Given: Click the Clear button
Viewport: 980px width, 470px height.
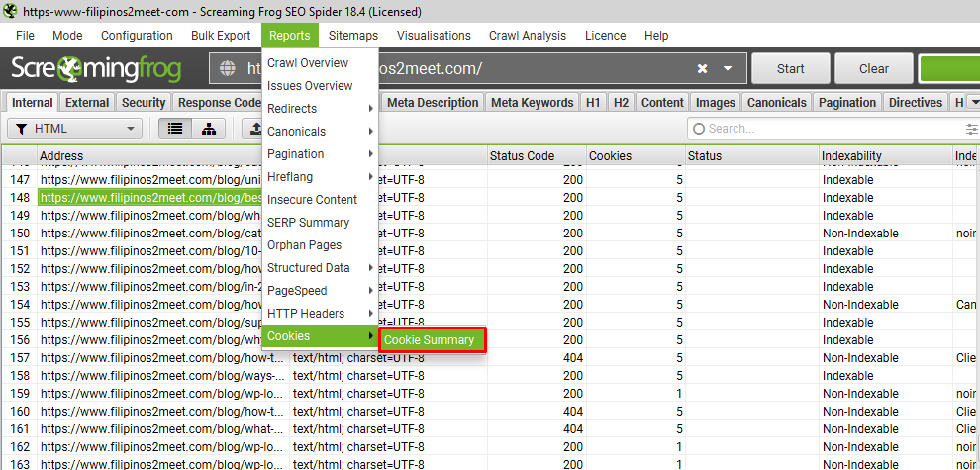Looking at the screenshot, I should [x=874, y=68].
